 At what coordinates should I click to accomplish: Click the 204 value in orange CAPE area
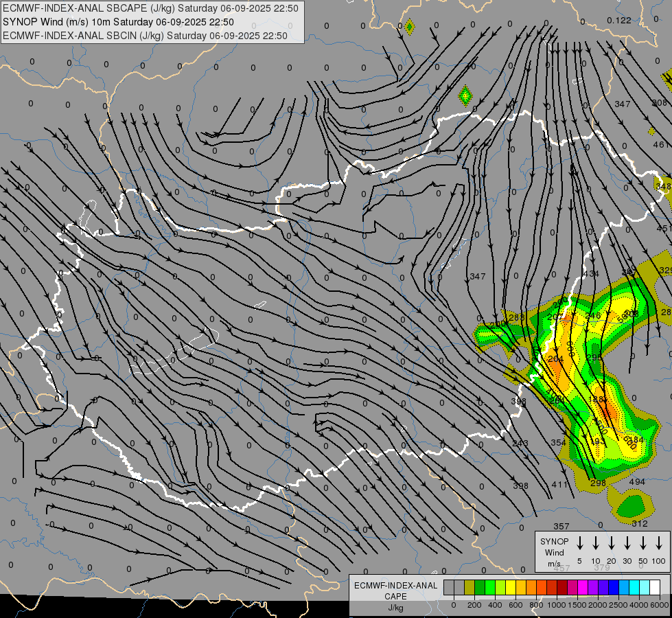point(555,359)
